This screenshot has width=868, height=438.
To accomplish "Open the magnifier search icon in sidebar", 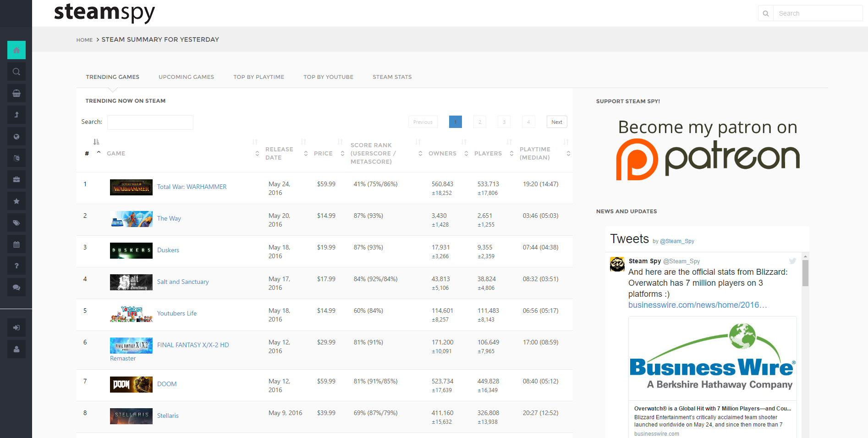I will point(16,72).
